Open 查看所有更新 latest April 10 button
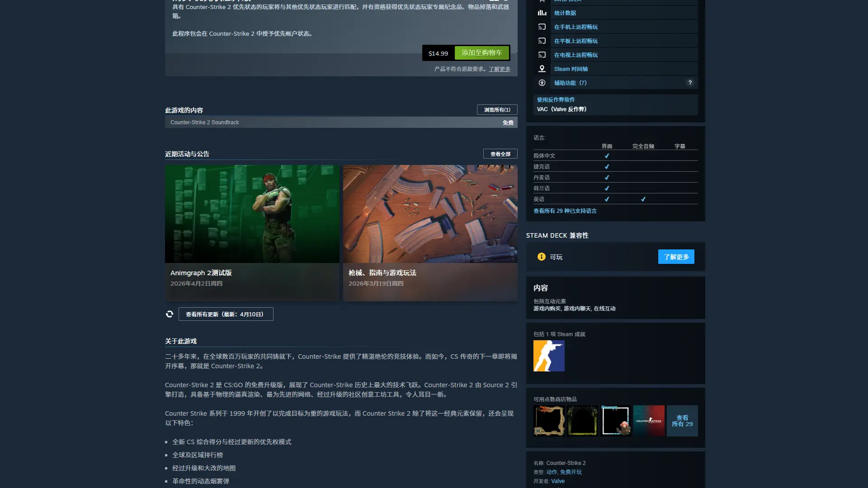Image resolution: width=868 pixels, height=488 pixels. [x=226, y=314]
